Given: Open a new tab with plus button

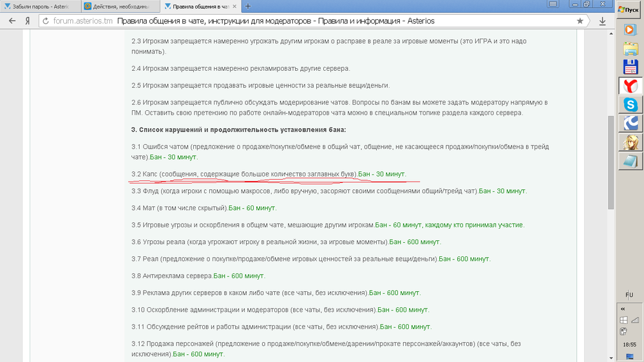Looking at the screenshot, I should 249,6.
